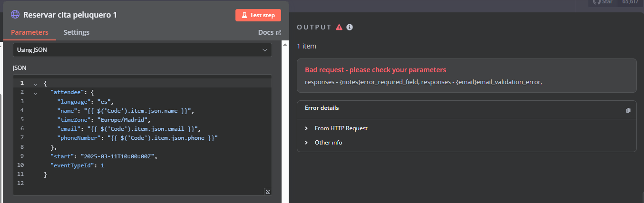Click the red warning triangle next to OUTPUT
This screenshot has width=644, height=203.
pos(339,27)
